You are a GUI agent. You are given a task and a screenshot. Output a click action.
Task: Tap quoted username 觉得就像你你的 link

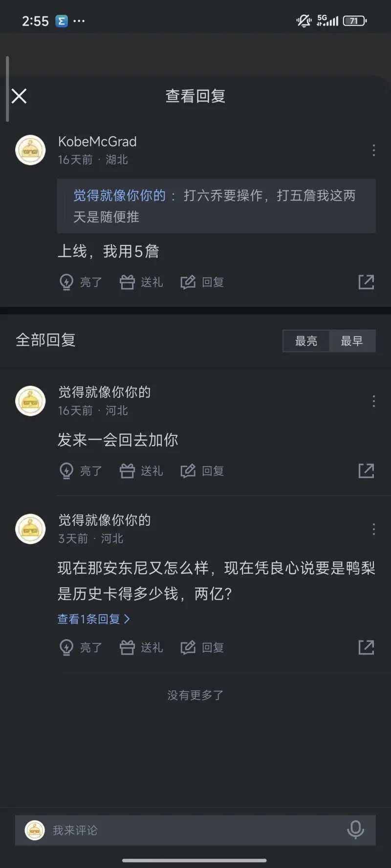(119, 196)
